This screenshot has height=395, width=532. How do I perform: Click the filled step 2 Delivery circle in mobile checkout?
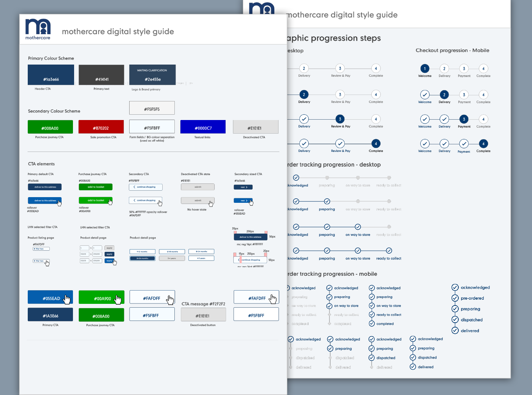tap(444, 95)
